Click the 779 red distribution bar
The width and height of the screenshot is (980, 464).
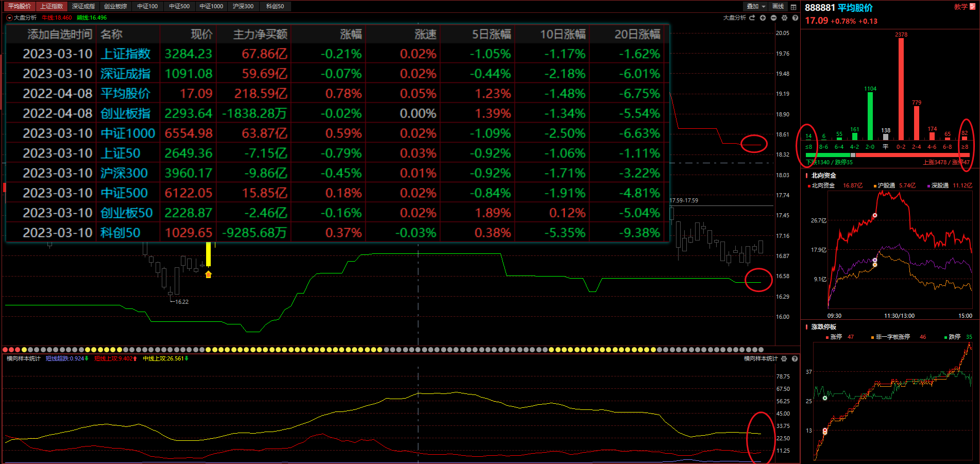[917, 123]
